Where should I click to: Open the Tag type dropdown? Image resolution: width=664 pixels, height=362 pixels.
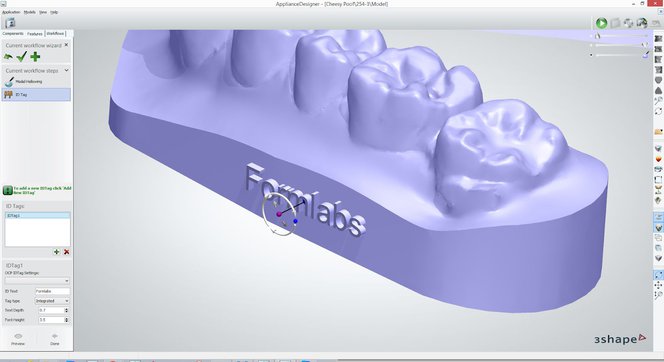point(52,301)
